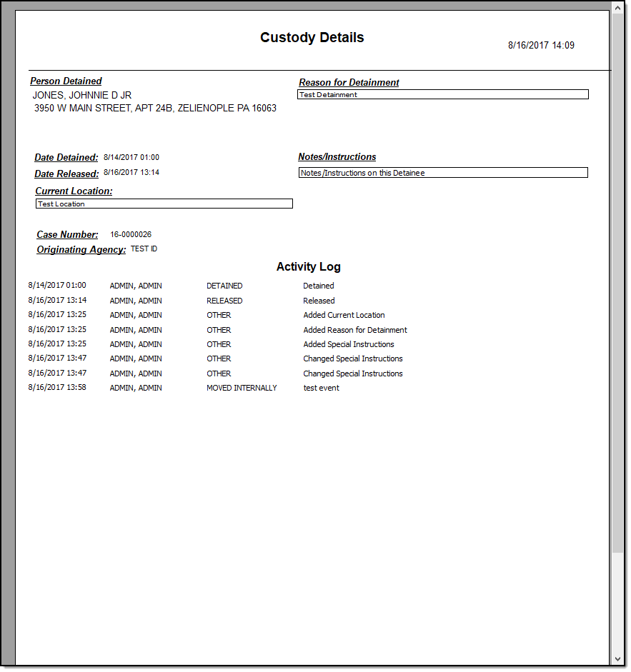The width and height of the screenshot is (631, 672).
Task: Click the Test Detainment reason field
Action: coord(442,94)
